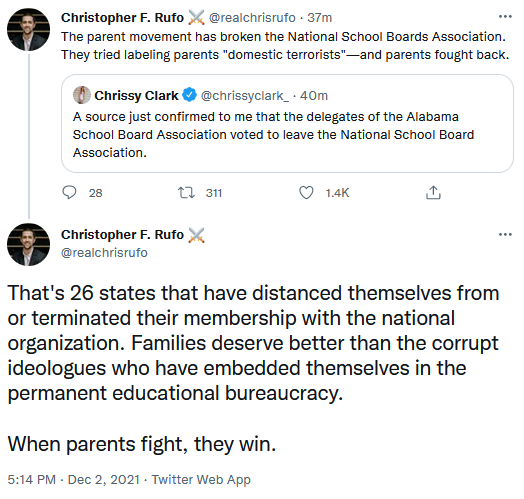Click the reply speech-bubble icon
The height and width of the screenshot is (499, 524).
pos(70,193)
